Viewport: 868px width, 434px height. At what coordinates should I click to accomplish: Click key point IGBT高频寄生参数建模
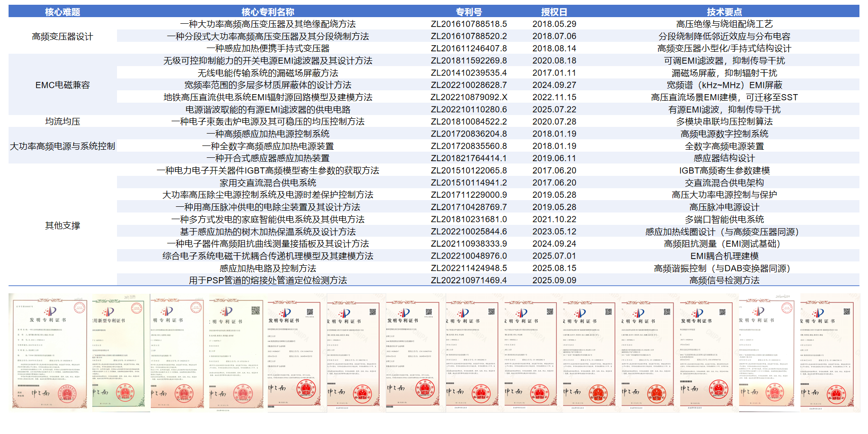pyautogui.click(x=724, y=171)
